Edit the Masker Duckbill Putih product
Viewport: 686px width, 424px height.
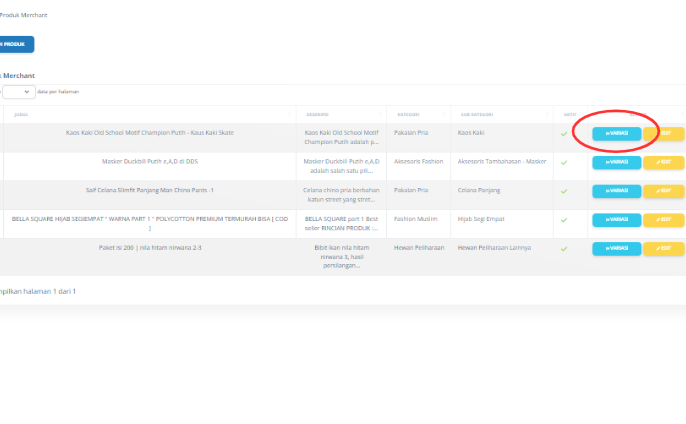[x=664, y=162]
